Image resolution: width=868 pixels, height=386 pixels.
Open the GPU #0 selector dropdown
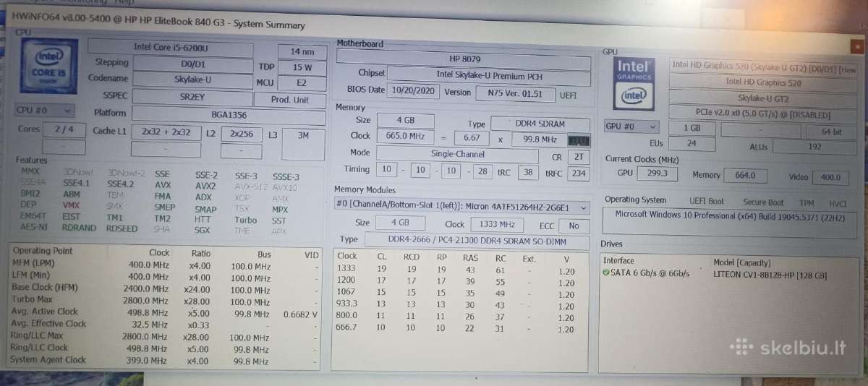tap(631, 126)
